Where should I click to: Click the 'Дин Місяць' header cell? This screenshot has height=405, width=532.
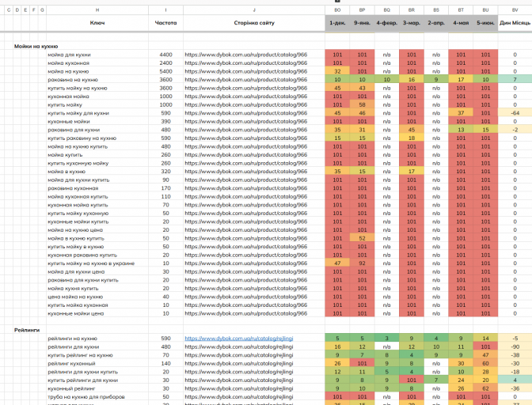pyautogui.click(x=515, y=23)
